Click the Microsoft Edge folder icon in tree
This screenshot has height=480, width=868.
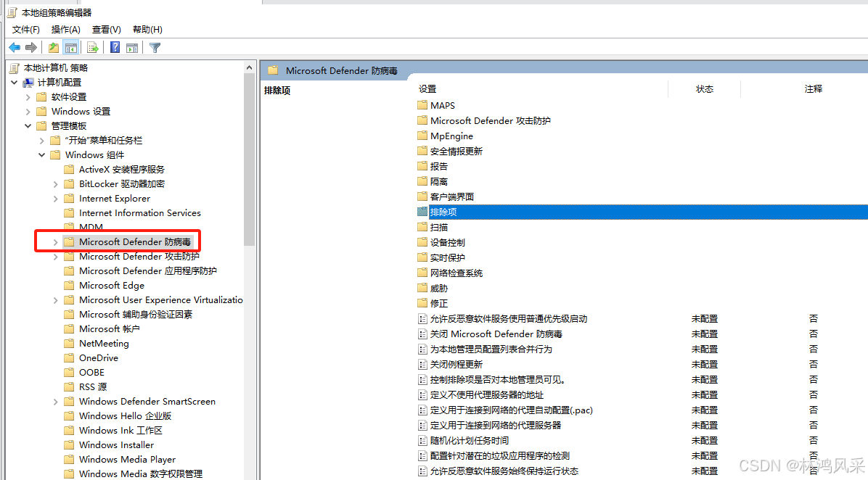coord(69,286)
